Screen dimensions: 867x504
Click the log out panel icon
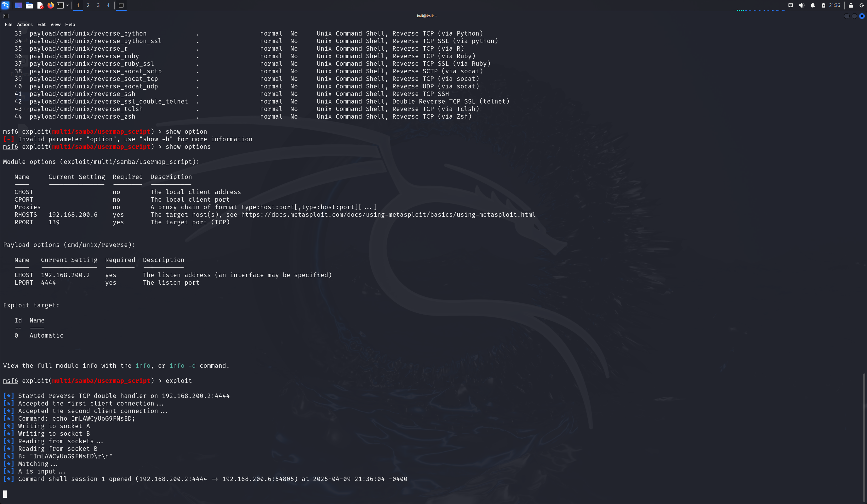coord(862,5)
